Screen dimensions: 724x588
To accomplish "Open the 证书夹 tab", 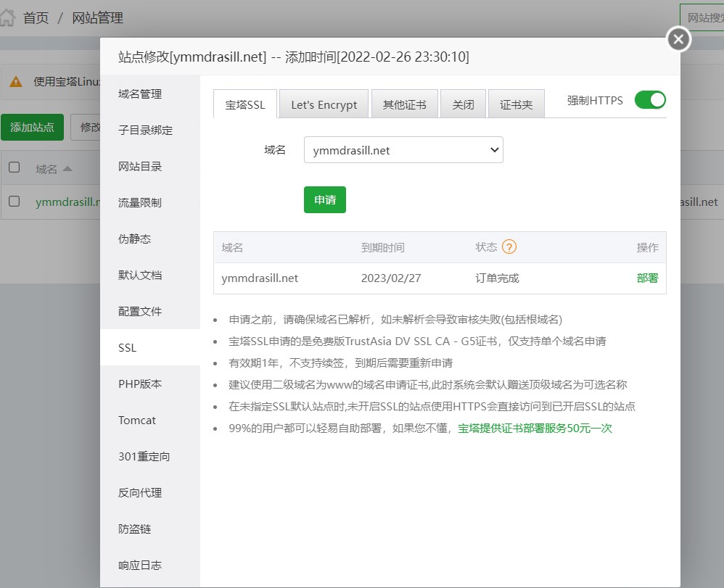I will 516,104.
